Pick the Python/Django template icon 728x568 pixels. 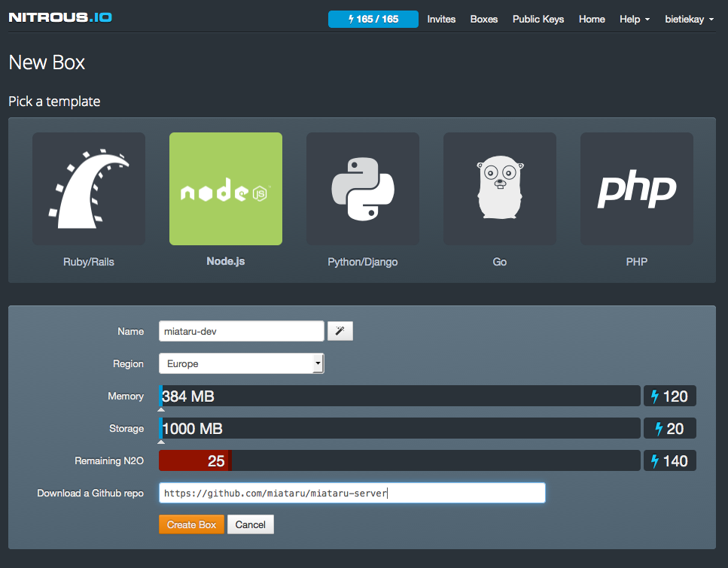click(363, 189)
